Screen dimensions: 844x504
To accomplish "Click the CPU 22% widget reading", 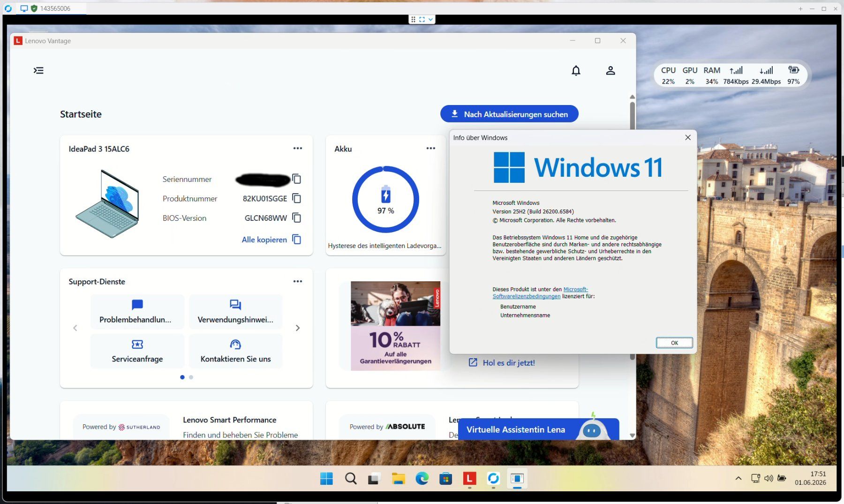I will [668, 75].
